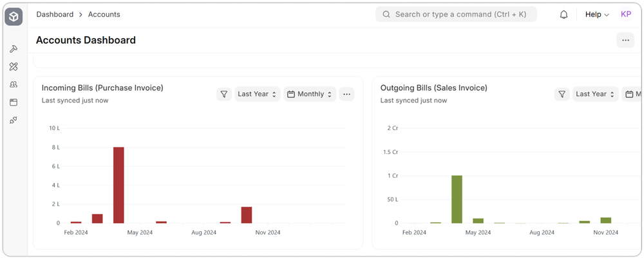Click Aug 2024 label in Incoming Bills chart

point(204,233)
